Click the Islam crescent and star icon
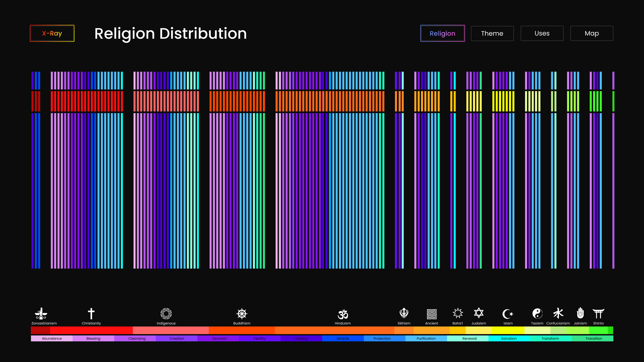This screenshot has height=362, width=644. point(508,314)
